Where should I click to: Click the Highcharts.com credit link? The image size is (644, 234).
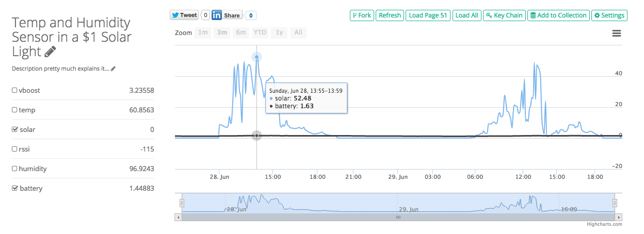point(604,224)
